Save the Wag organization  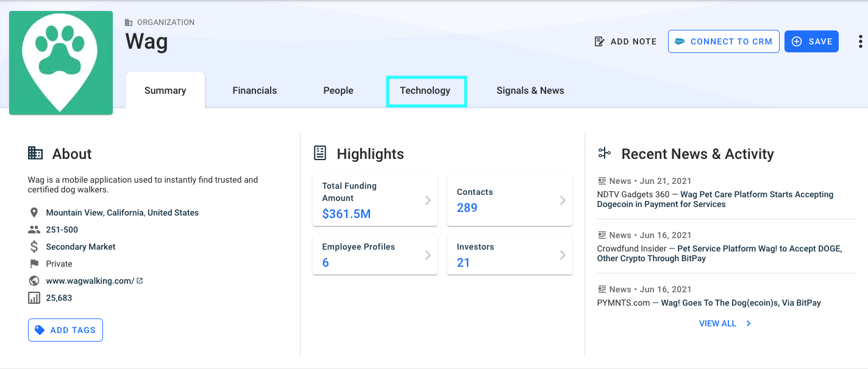pos(811,41)
